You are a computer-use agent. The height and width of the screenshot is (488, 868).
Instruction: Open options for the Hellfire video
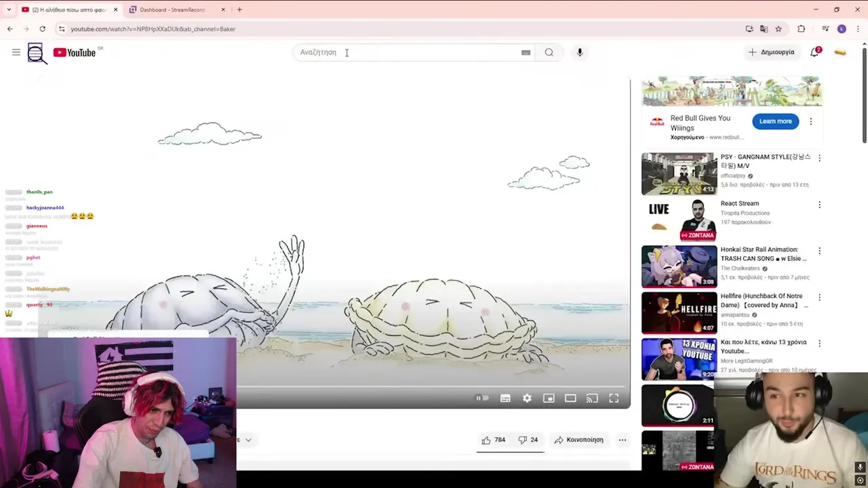tap(819, 298)
